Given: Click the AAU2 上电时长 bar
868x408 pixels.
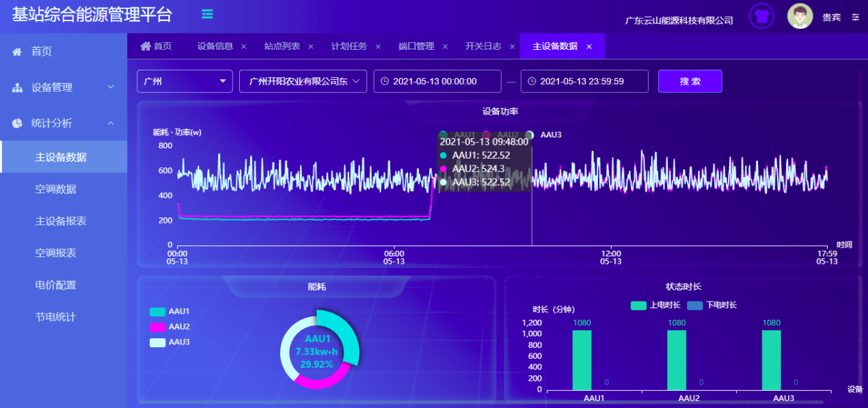Looking at the screenshot, I should coord(677,360).
